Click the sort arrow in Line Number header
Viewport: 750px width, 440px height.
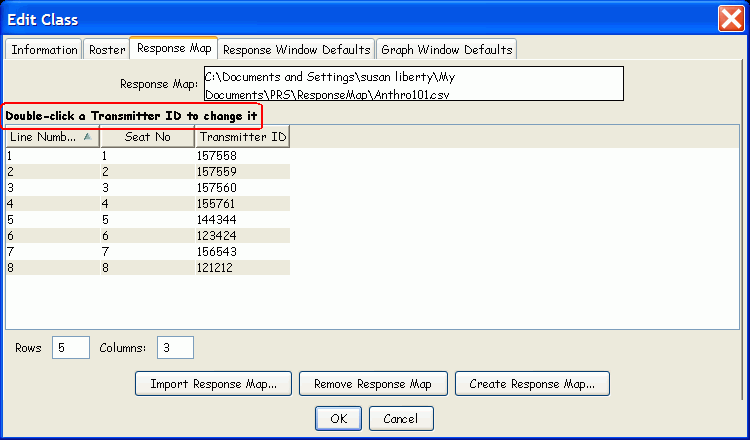click(88, 137)
